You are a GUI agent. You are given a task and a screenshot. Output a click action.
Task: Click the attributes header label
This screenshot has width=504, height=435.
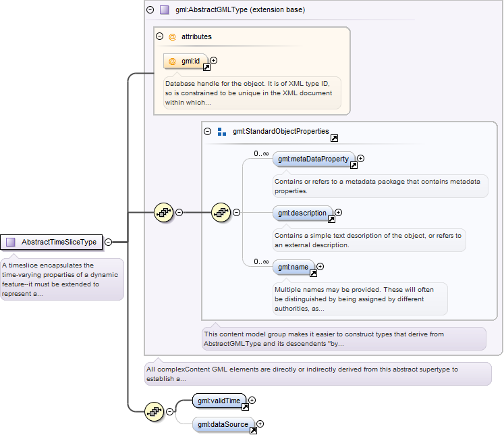196,36
